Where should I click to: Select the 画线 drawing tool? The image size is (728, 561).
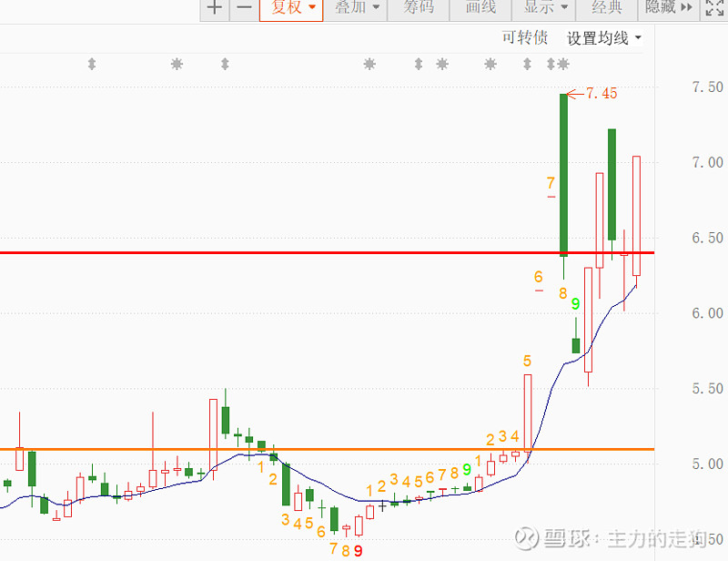(480, 8)
